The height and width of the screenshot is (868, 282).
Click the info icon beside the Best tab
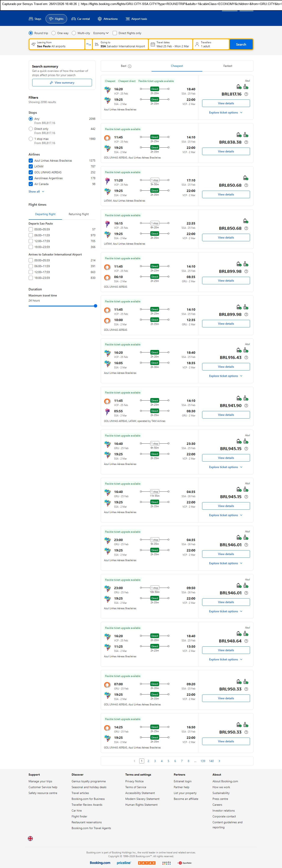[130, 66]
